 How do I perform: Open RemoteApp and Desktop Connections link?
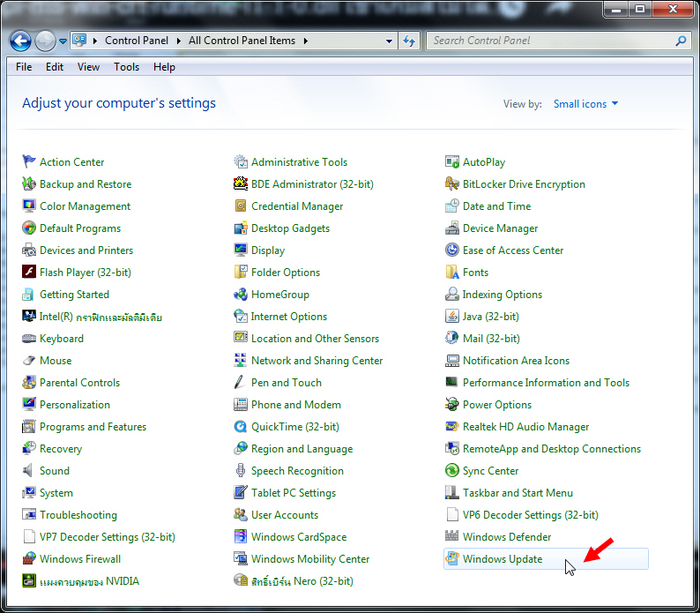tap(552, 449)
